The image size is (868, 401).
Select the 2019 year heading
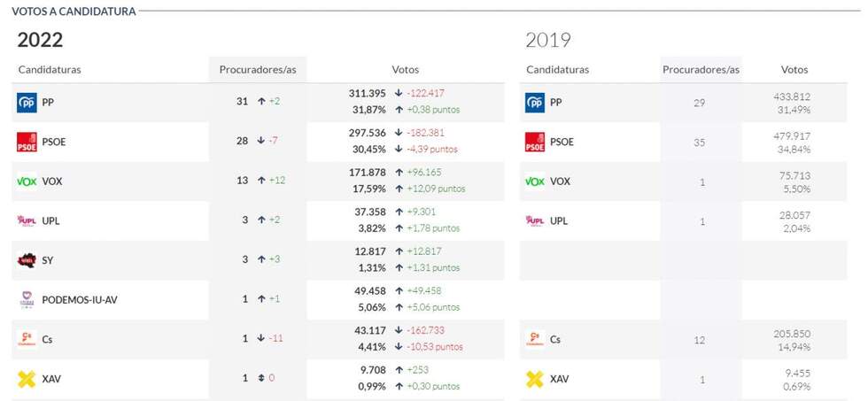point(548,40)
